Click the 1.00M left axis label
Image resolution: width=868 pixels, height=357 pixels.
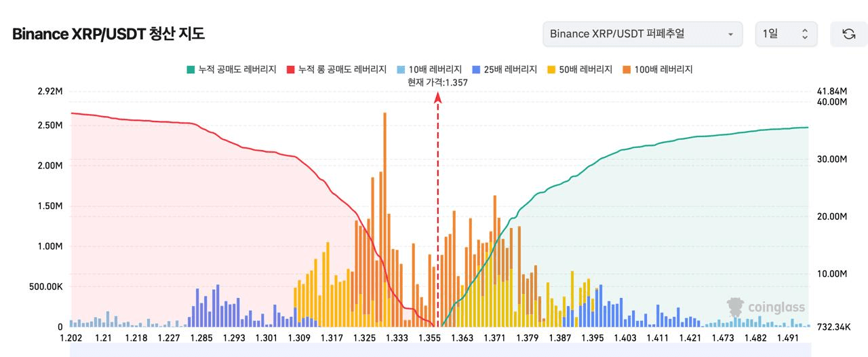(50, 246)
